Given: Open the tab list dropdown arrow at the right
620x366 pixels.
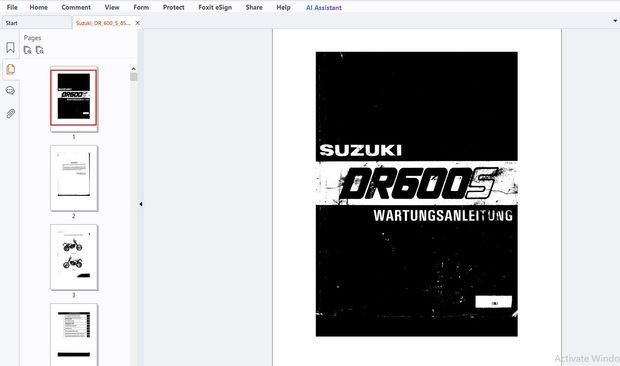Looking at the screenshot, I should 616,21.
